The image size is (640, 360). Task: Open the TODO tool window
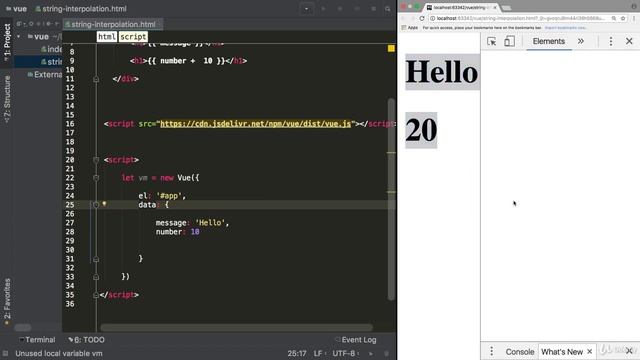pyautogui.click(x=87, y=340)
